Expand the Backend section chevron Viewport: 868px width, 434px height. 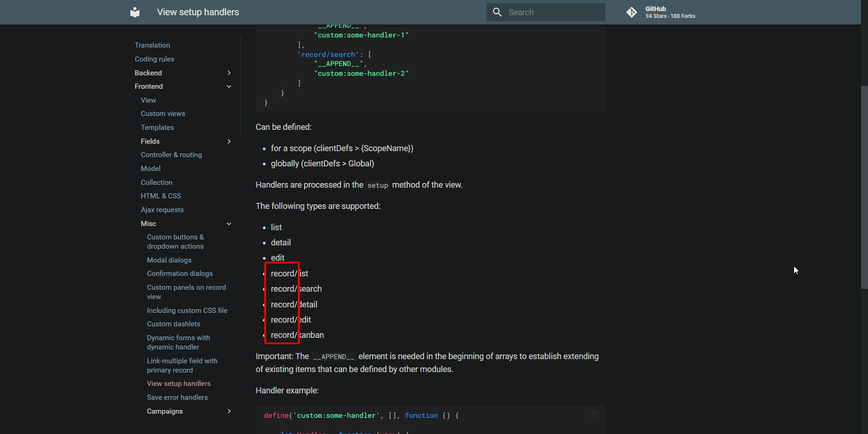229,73
